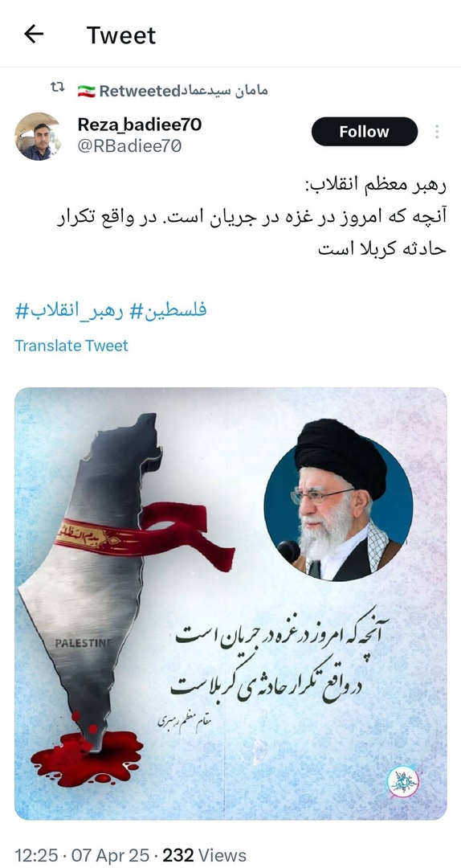Tap the 232 Views count

(204, 854)
